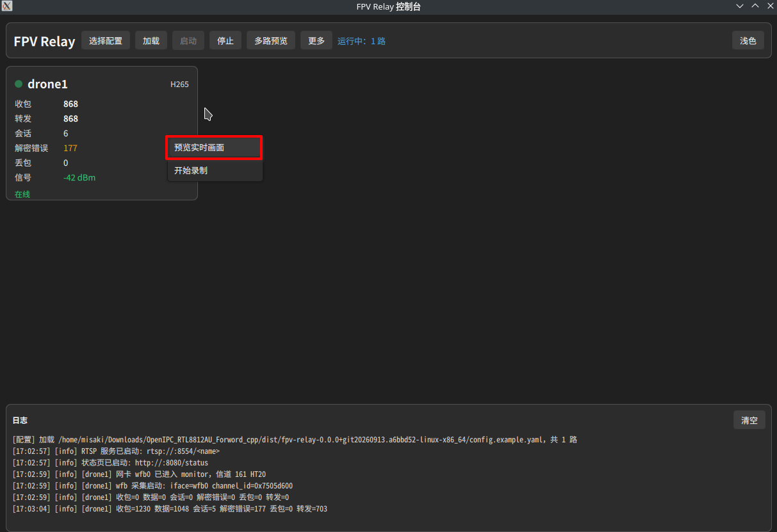
Task: Click the 运行中: 1 路 status text
Action: (x=362, y=41)
